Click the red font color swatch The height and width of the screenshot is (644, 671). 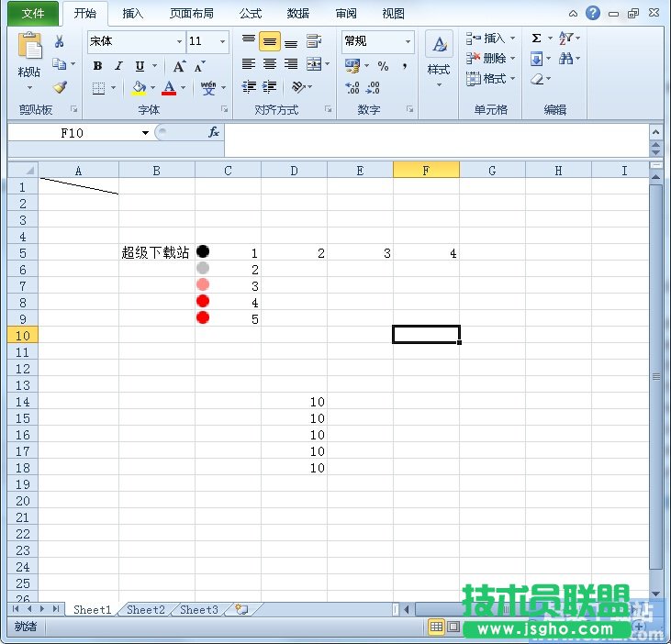click(168, 88)
